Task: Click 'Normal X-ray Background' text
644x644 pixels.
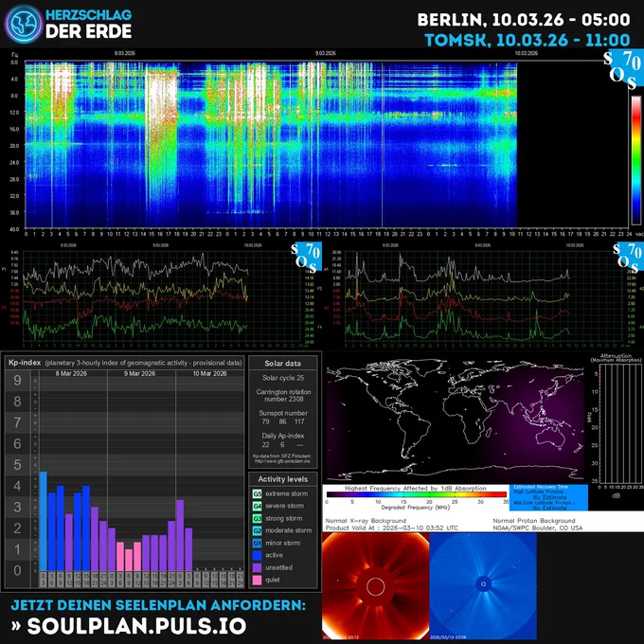Action: (366, 521)
